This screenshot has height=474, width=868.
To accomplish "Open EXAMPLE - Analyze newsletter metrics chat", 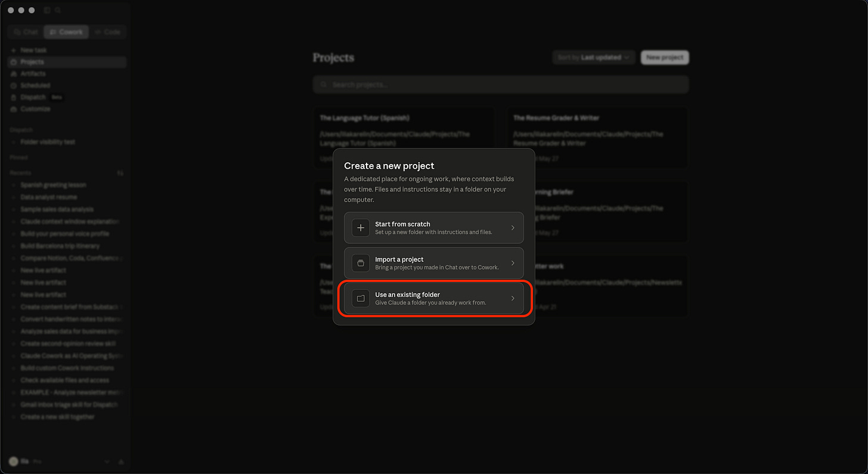I will [67, 392].
